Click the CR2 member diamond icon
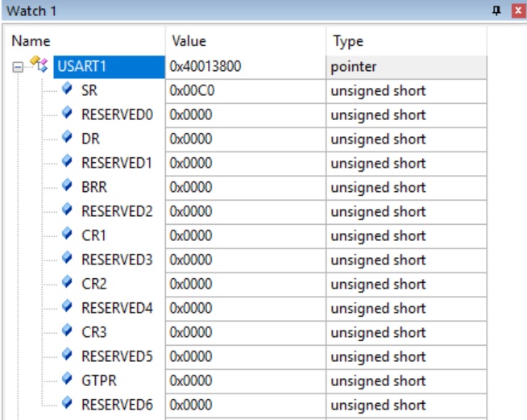 67,282
